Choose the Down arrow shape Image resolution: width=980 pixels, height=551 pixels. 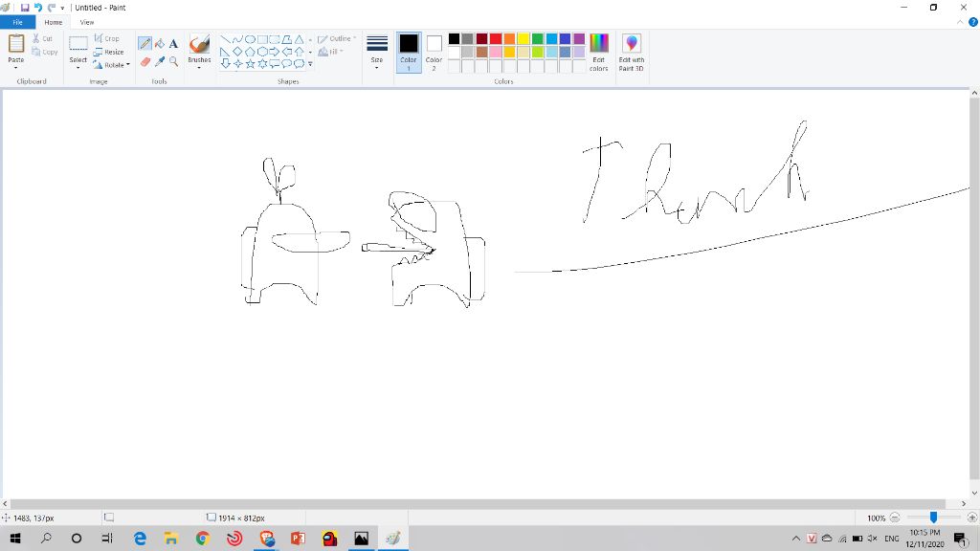point(225,64)
